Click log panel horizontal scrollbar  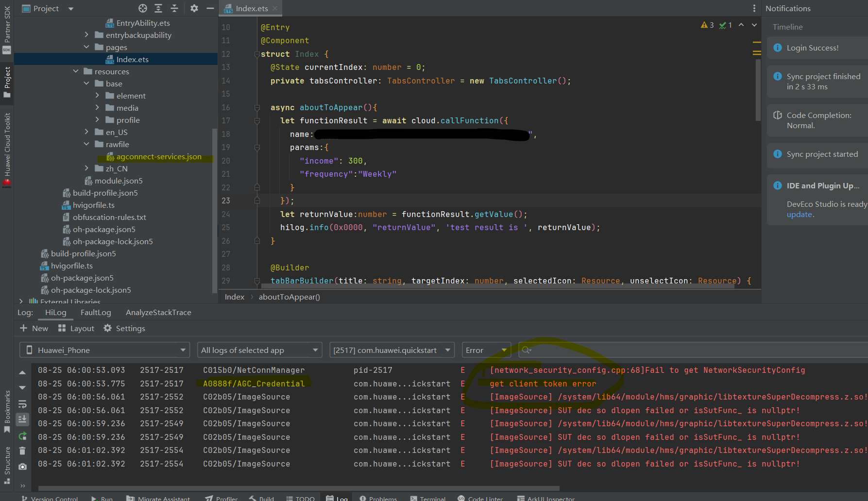[x=299, y=488]
